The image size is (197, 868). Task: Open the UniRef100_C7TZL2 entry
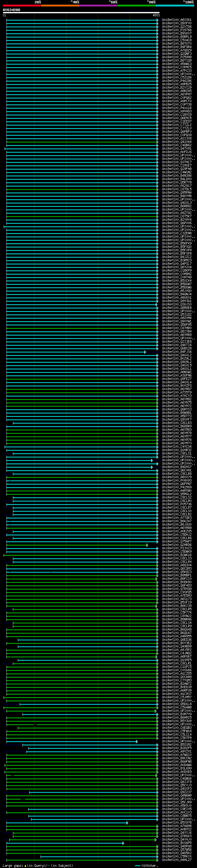176,125
